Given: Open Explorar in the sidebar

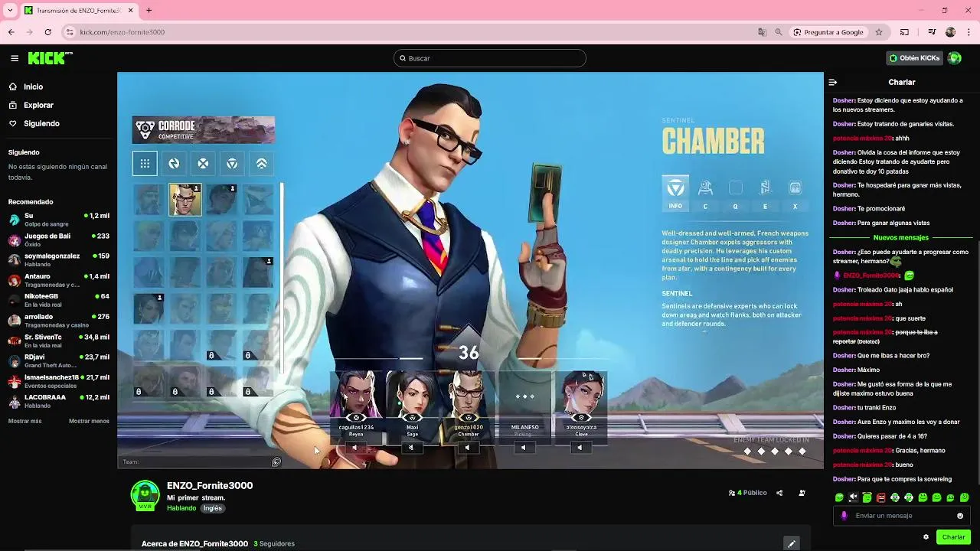Looking at the screenshot, I should point(38,106).
